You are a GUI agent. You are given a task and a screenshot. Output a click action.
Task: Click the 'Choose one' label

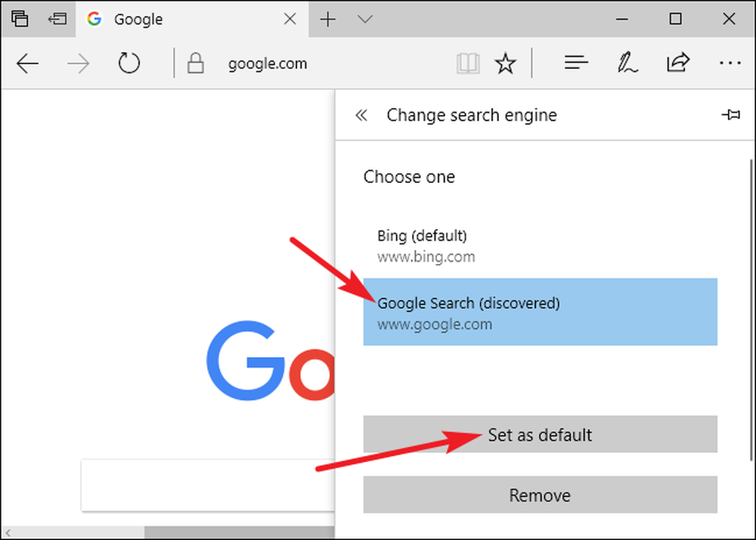coord(409,177)
